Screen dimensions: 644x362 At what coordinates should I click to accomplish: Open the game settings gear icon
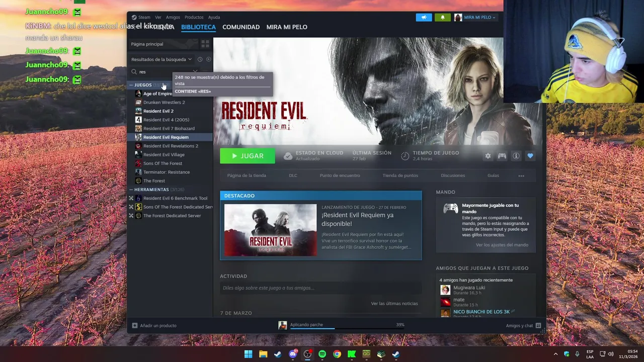tap(488, 156)
